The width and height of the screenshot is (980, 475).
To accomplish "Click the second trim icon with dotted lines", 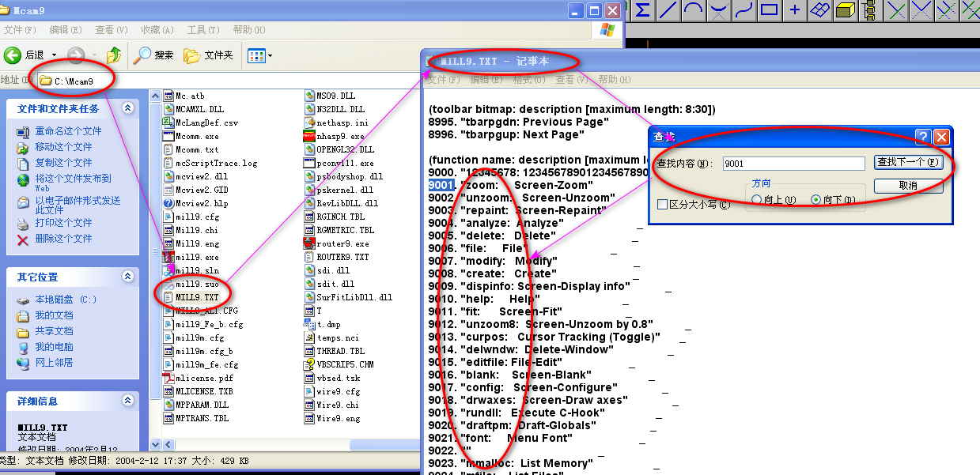I will (x=921, y=10).
